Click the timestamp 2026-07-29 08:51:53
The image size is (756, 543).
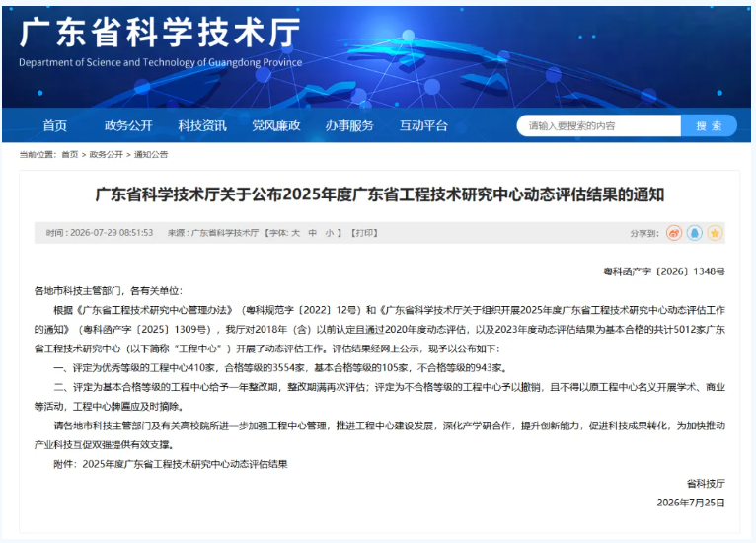(x=112, y=233)
